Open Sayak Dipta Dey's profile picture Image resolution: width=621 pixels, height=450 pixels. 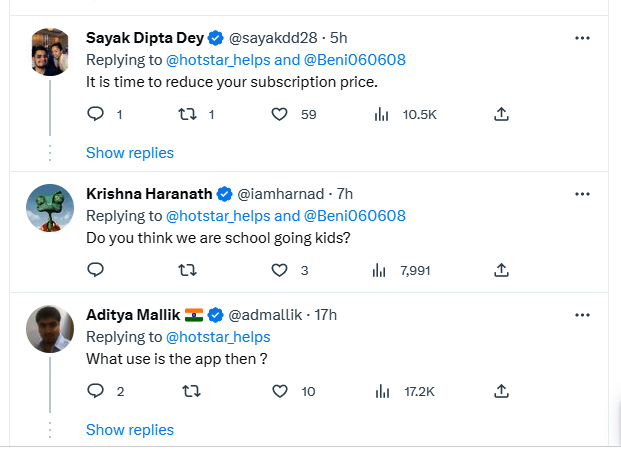pos(50,52)
